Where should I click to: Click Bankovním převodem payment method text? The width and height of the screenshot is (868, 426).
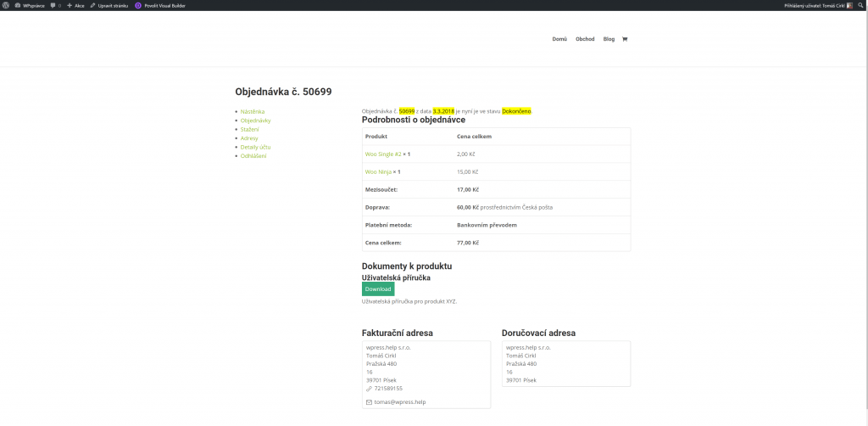(487, 225)
